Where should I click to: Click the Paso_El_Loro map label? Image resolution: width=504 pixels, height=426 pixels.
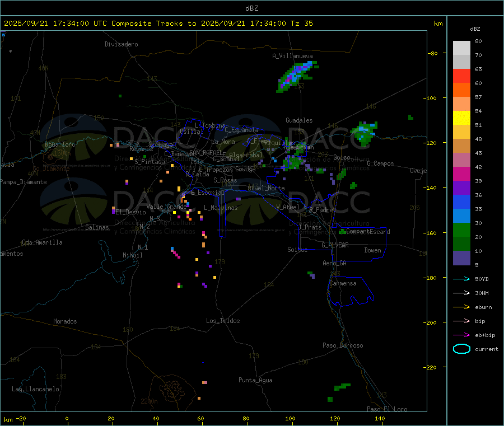tap(387, 409)
